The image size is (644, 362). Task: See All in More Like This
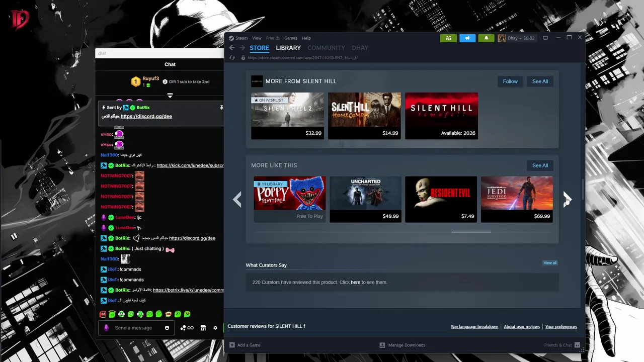[x=540, y=165]
